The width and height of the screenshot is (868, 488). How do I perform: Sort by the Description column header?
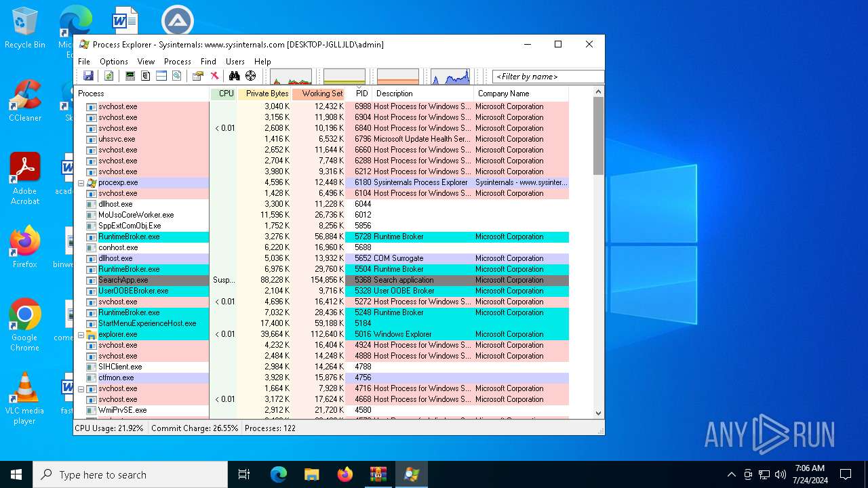[x=423, y=94]
